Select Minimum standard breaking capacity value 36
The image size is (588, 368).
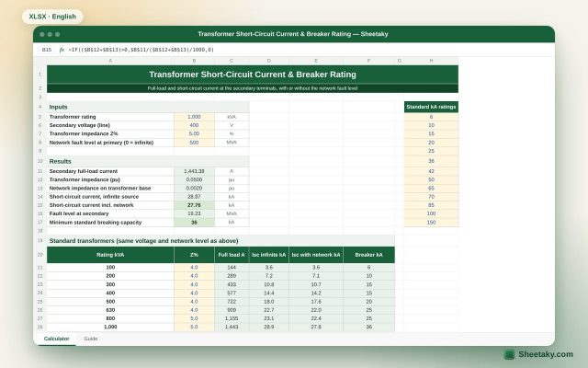coord(194,223)
